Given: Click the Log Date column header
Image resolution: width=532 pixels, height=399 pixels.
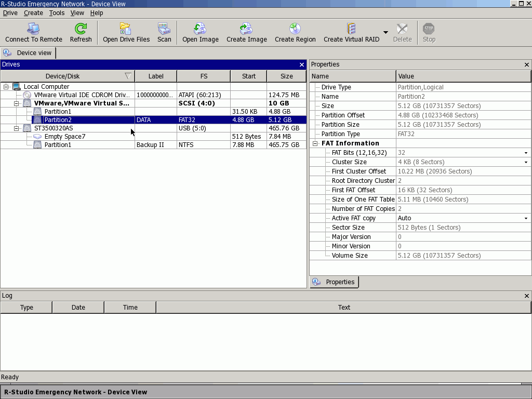Looking at the screenshot, I should coord(78,308).
